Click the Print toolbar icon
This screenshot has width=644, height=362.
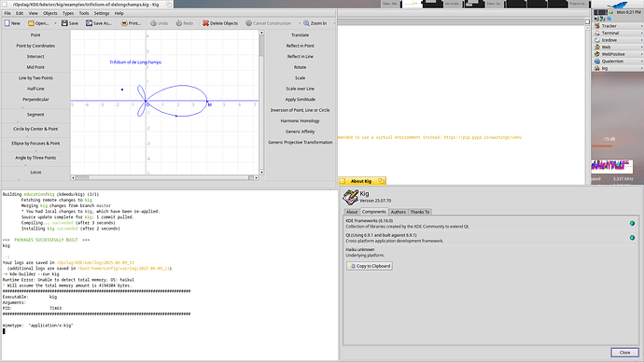124,23
